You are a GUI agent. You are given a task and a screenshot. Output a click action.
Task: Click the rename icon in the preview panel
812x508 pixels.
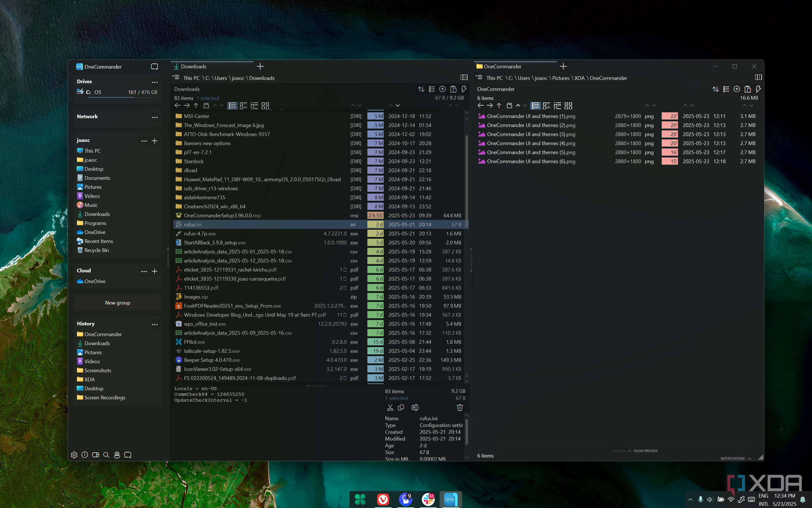tap(415, 408)
